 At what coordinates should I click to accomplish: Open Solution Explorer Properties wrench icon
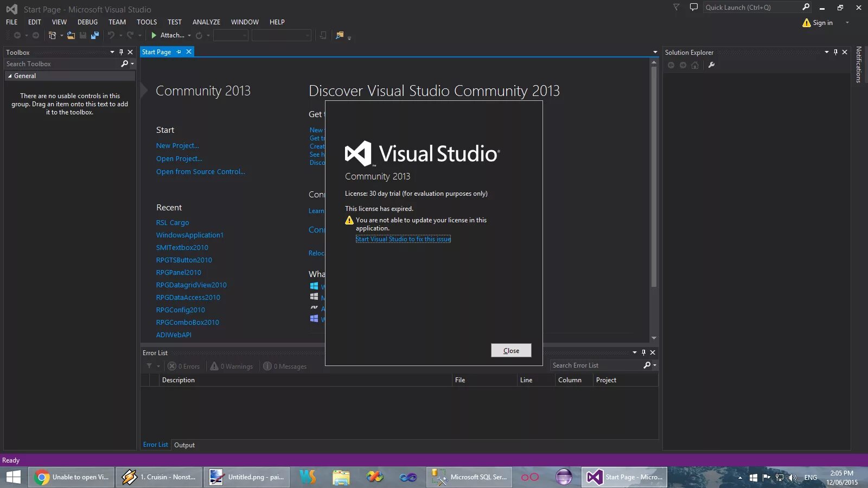711,65
